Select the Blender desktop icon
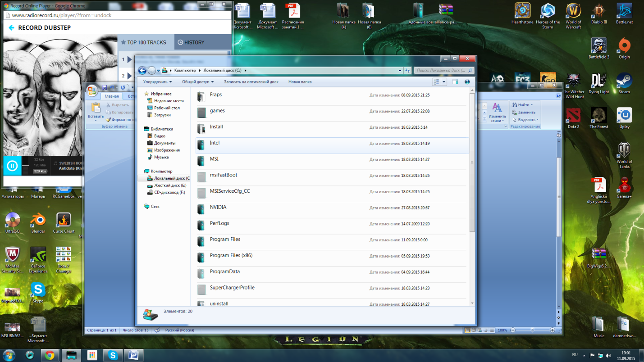 [x=38, y=223]
